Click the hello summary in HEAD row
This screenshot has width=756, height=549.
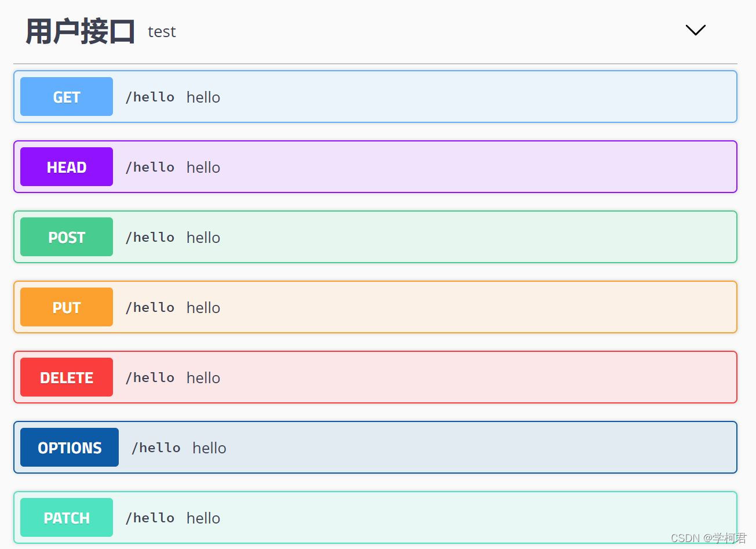pyautogui.click(x=203, y=168)
